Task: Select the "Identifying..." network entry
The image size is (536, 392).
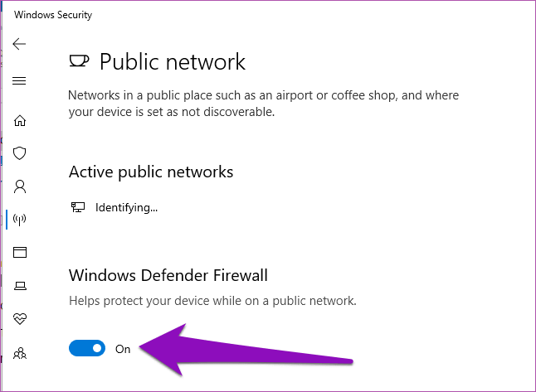Action: (x=126, y=207)
